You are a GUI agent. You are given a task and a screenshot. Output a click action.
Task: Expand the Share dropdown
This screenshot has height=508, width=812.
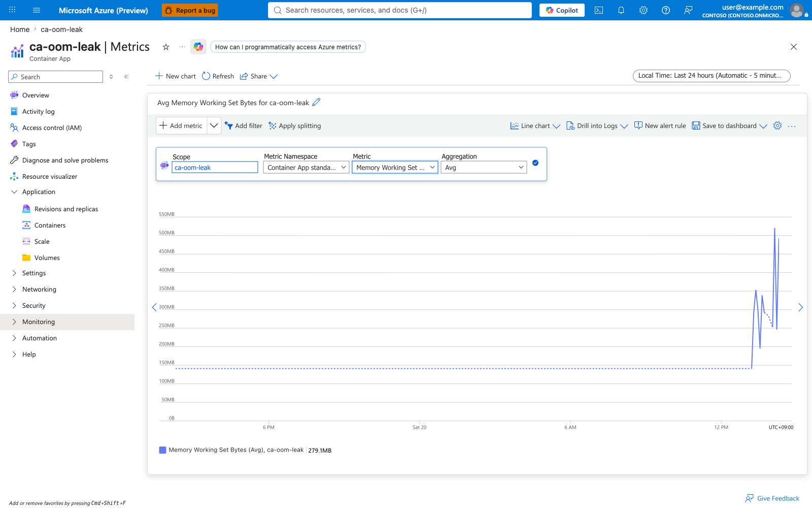click(259, 76)
